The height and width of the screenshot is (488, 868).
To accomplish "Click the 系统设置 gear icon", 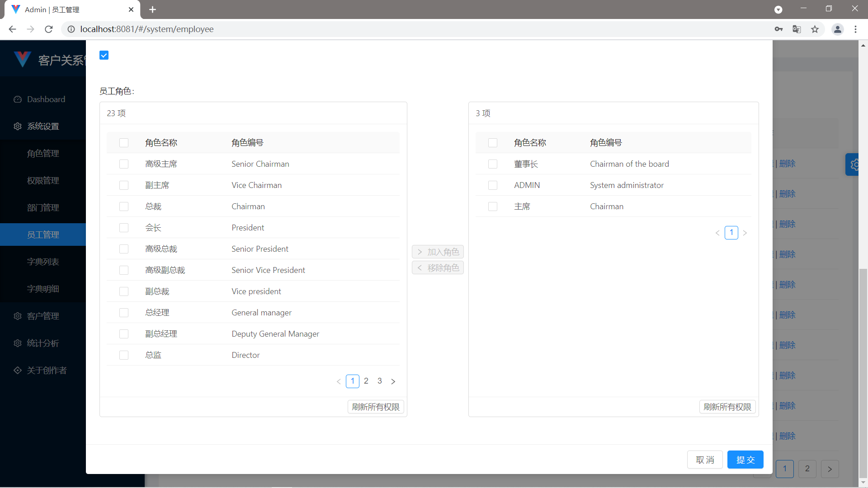I will tap(18, 127).
